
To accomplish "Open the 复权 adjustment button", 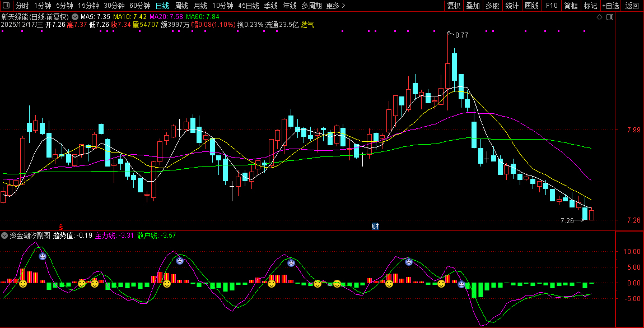I will click(454, 6).
